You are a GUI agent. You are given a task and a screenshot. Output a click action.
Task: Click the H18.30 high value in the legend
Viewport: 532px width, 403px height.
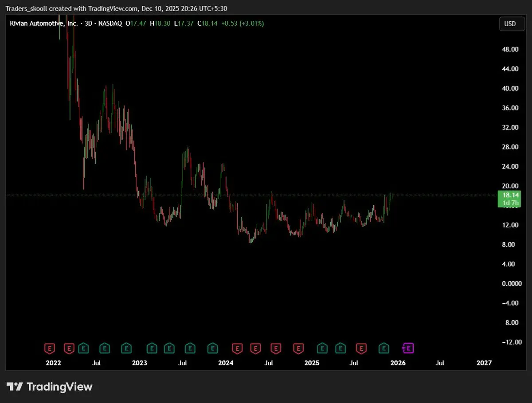(160, 23)
